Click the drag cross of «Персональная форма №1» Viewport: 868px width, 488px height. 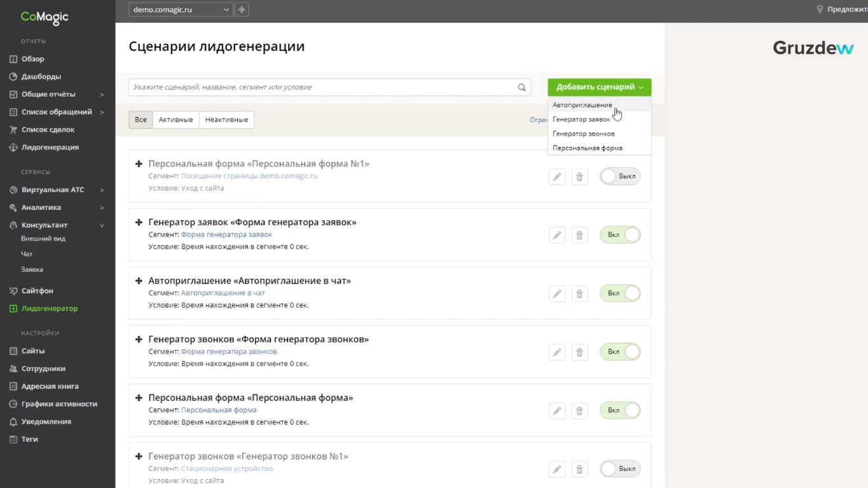(x=139, y=164)
